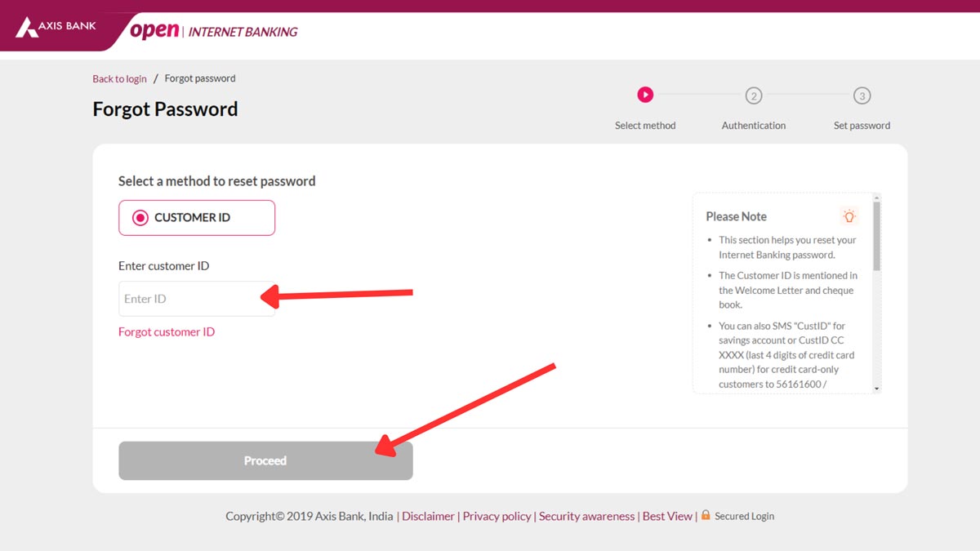Click the Forgot password breadcrumb item
This screenshot has width=980, height=551.
(x=199, y=78)
